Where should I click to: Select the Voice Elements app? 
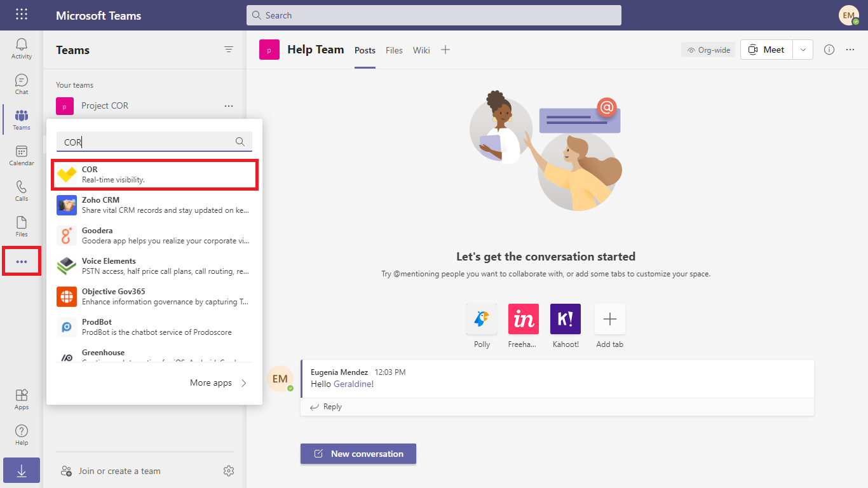point(154,266)
